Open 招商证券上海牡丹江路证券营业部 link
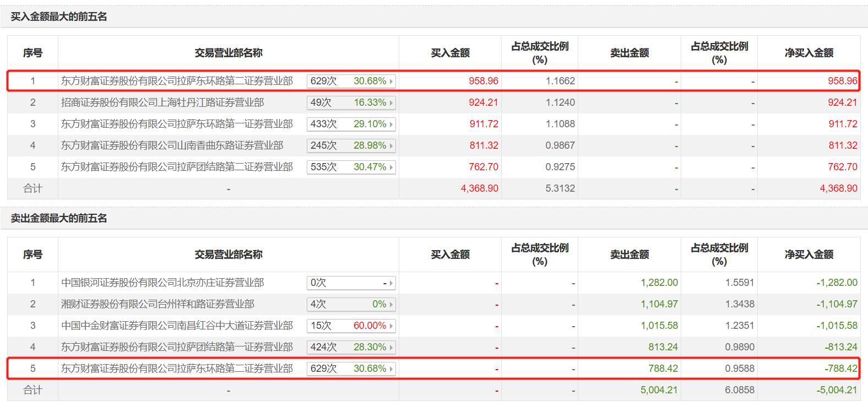This screenshot has height=406, width=868. pos(162,102)
